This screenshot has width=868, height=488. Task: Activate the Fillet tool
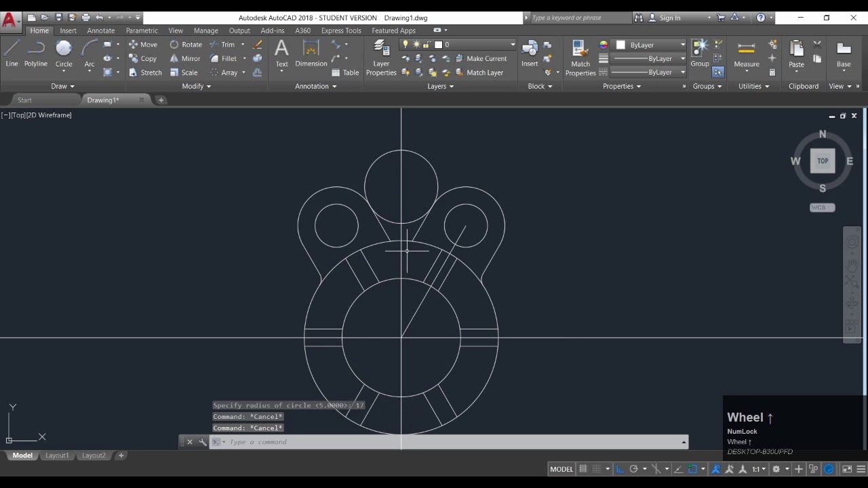(x=223, y=59)
